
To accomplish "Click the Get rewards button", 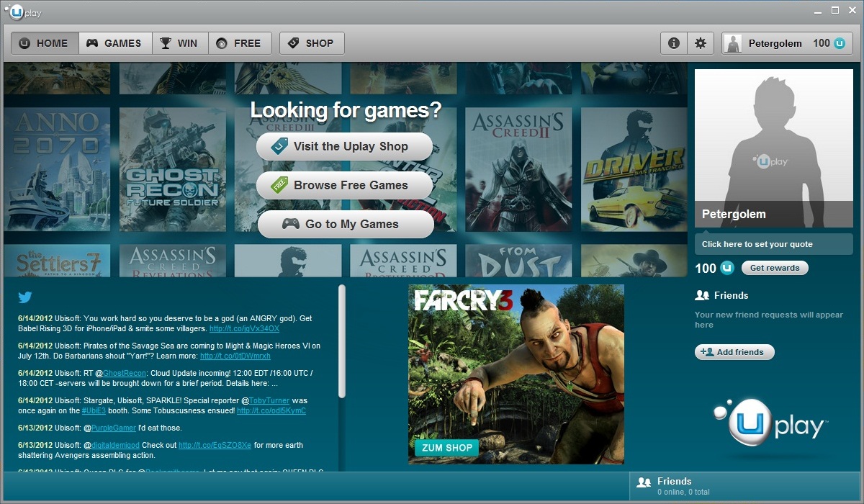I will 775,268.
